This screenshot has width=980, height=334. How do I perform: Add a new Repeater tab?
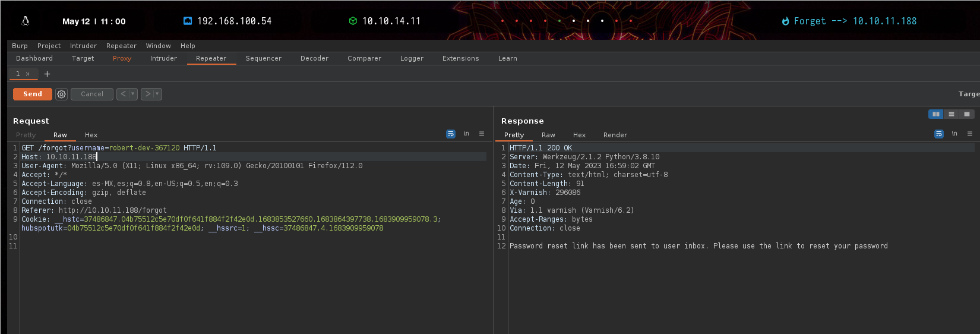(x=48, y=74)
